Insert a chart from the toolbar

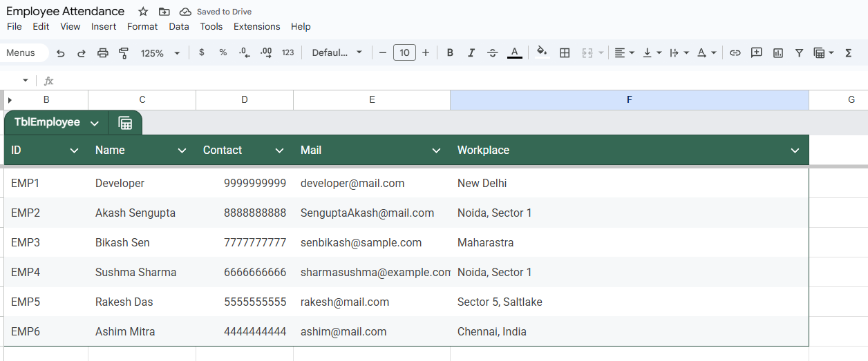pyautogui.click(x=778, y=52)
